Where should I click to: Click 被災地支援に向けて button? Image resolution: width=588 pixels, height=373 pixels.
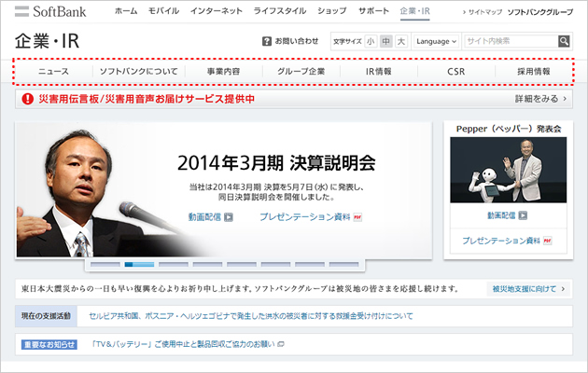click(529, 289)
